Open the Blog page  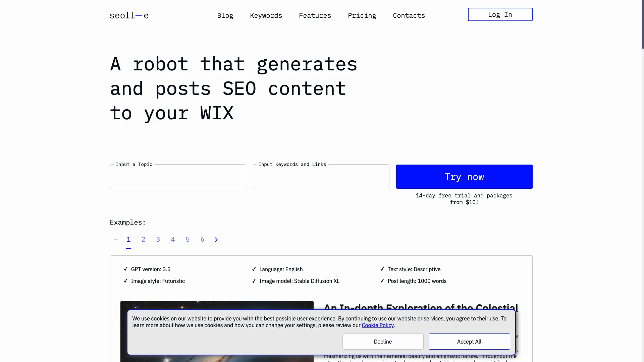[225, 15]
